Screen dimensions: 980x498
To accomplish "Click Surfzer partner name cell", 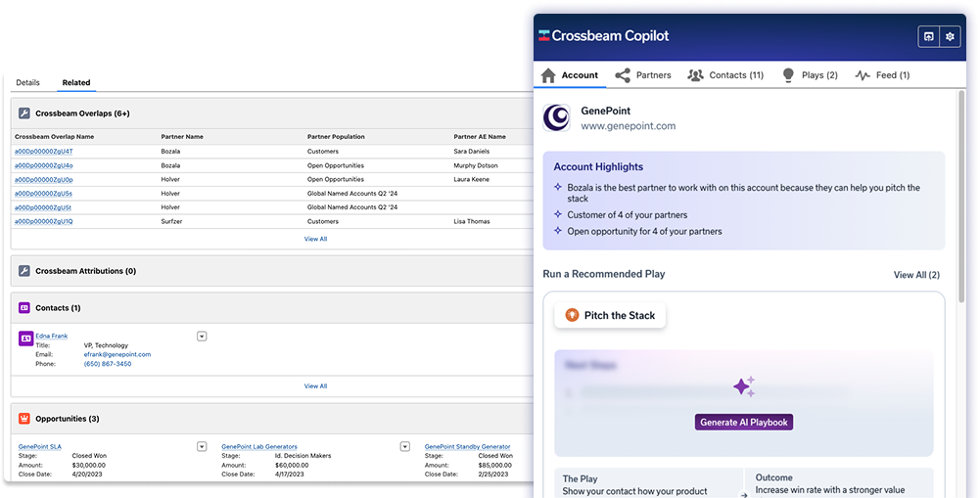I will pos(171,221).
